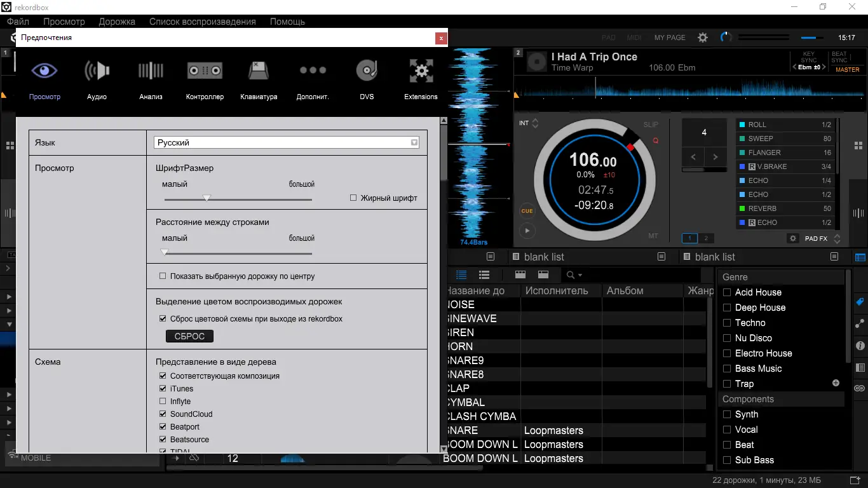Viewport: 868px width, 488px height.
Task: Click the settings gear in rekordbox top bar
Action: 703,37
